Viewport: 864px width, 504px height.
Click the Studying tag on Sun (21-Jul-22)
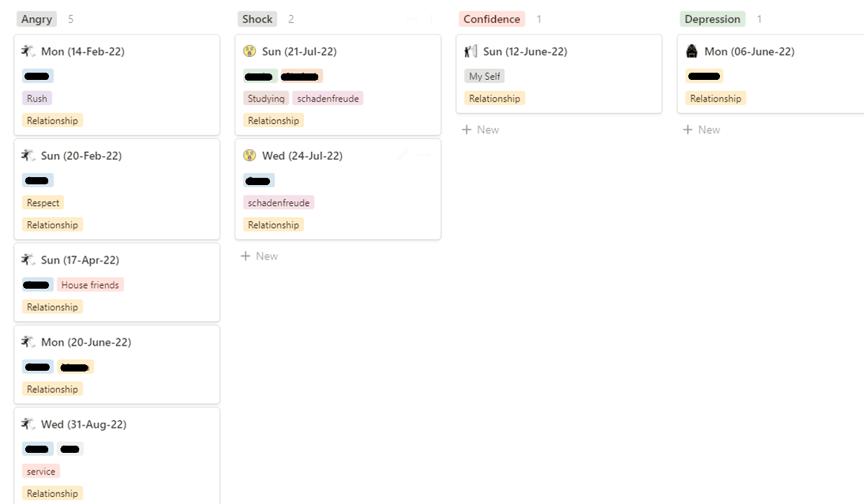coord(266,99)
